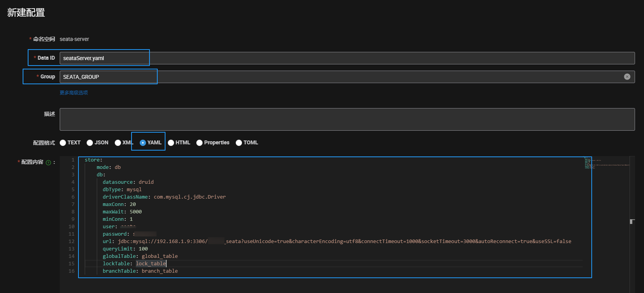Select TEXT format radio button
Image resolution: width=644 pixels, height=293 pixels.
point(63,143)
